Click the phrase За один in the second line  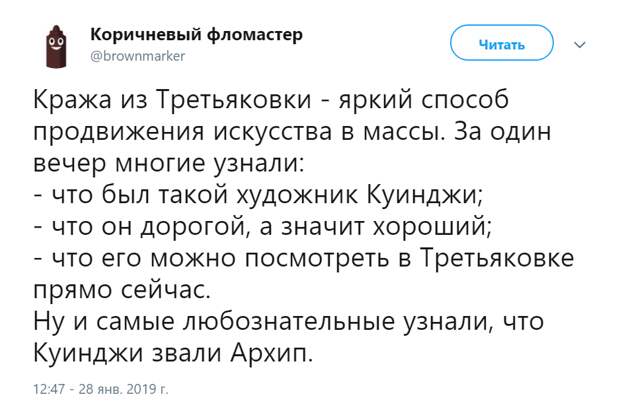pos(503,132)
